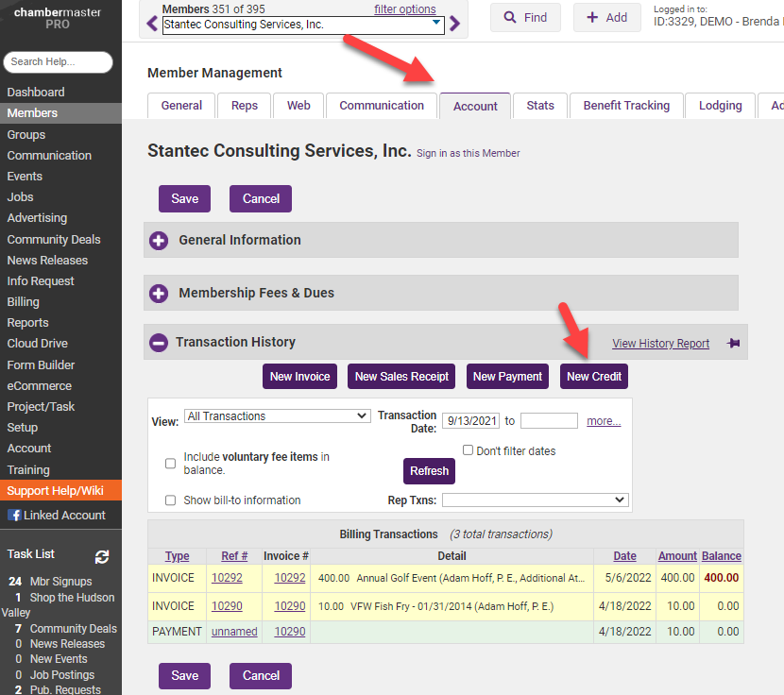Click the New Payment button
Viewport: 784px width, 695px height.
point(507,377)
